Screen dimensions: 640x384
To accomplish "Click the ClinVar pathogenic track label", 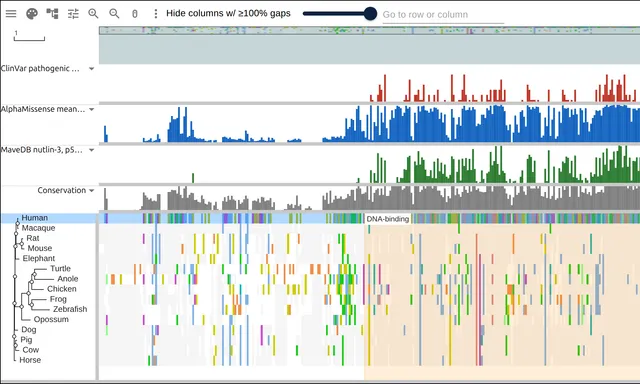I will pos(40,69).
